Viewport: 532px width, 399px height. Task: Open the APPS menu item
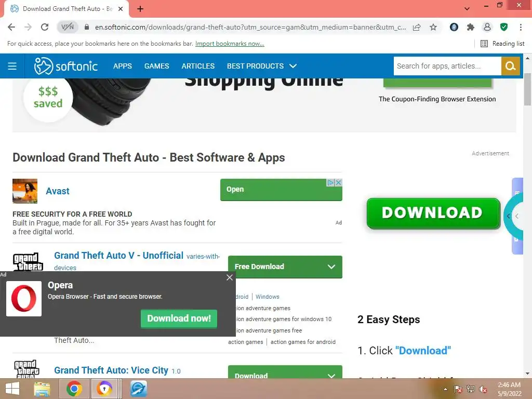pyautogui.click(x=123, y=66)
